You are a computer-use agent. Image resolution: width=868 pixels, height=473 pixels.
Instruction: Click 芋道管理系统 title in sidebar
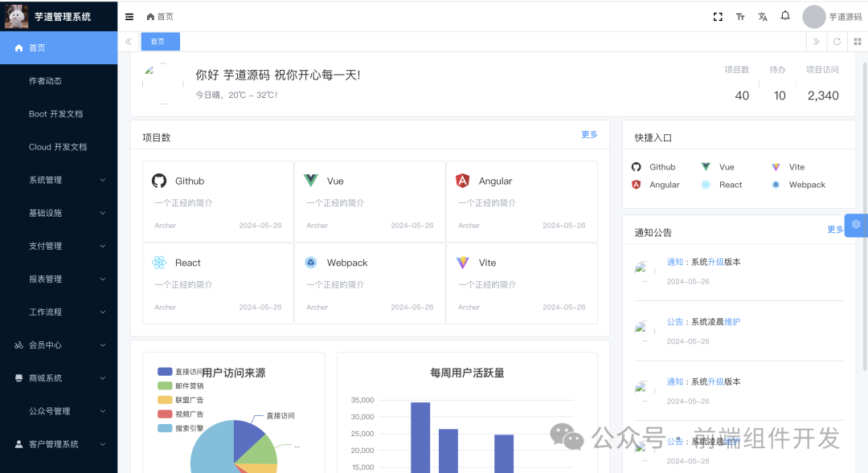(x=63, y=17)
